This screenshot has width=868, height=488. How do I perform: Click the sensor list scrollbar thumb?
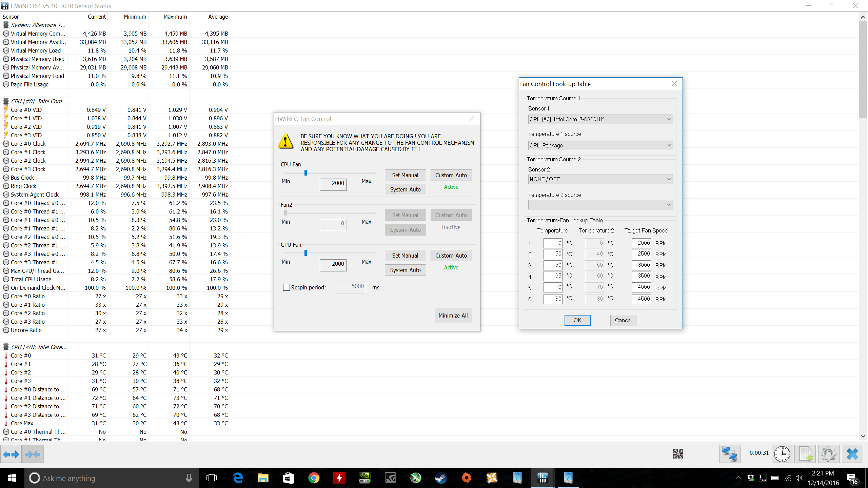coord(863,69)
